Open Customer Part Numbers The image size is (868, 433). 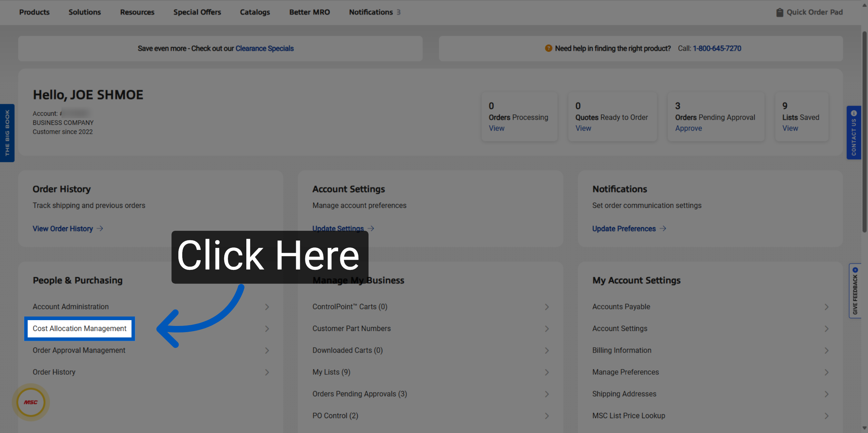tap(352, 329)
